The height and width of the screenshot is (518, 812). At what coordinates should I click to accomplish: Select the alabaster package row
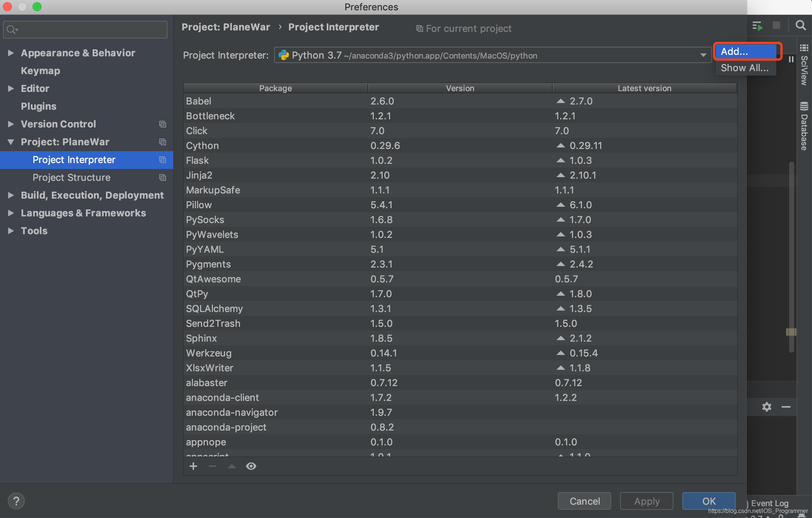coord(460,383)
